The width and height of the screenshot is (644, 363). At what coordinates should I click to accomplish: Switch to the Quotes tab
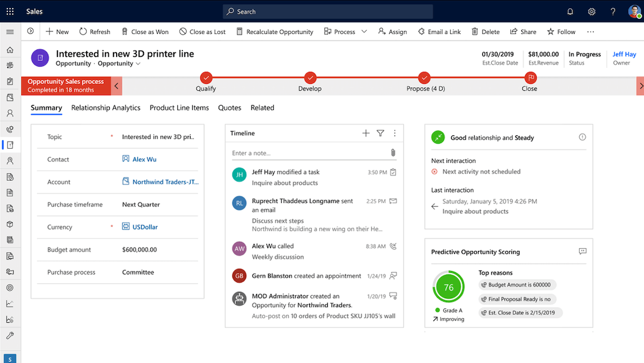click(230, 108)
